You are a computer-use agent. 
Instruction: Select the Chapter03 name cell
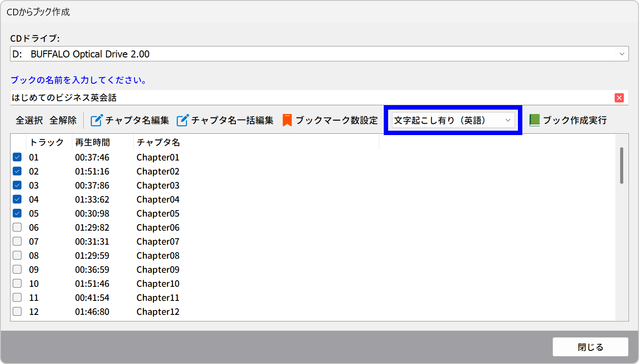coord(158,185)
